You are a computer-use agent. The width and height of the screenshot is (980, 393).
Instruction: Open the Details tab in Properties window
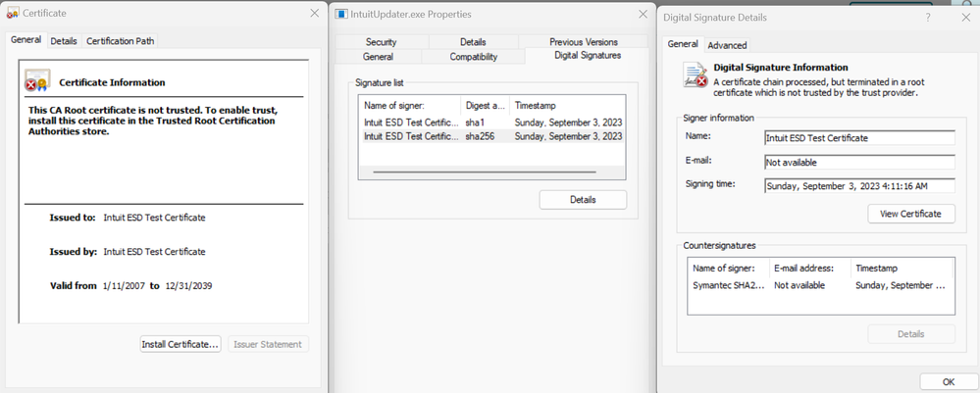pyautogui.click(x=473, y=42)
